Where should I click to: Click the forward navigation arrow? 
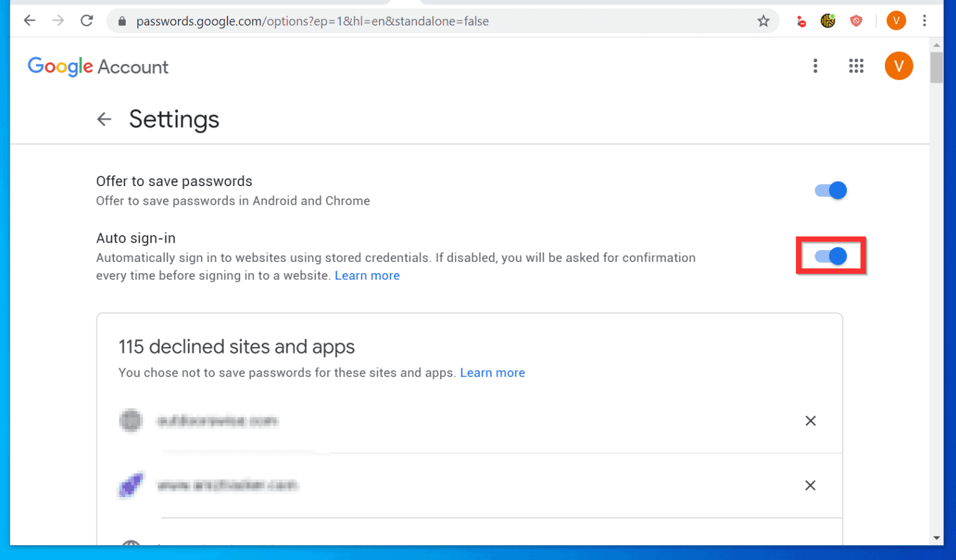point(58,21)
